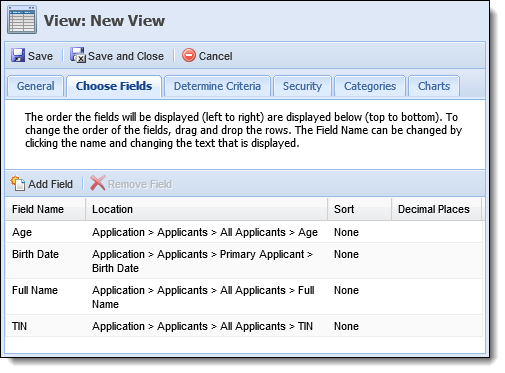The image size is (505, 373).
Task: Open the General tab
Action: pyautogui.click(x=35, y=86)
